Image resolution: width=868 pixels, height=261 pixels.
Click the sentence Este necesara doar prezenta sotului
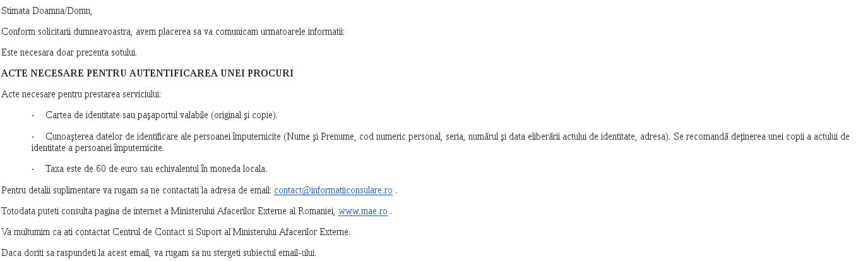69,52
